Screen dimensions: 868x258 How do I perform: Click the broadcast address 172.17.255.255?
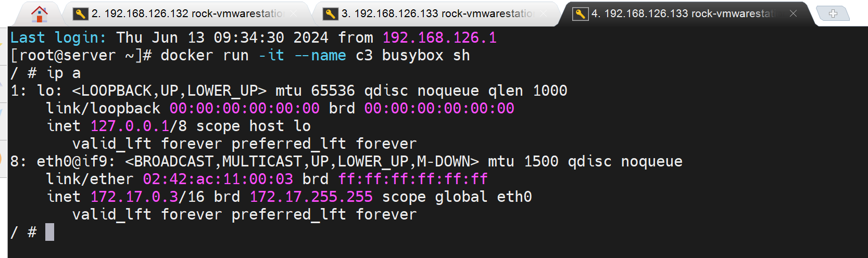click(311, 197)
